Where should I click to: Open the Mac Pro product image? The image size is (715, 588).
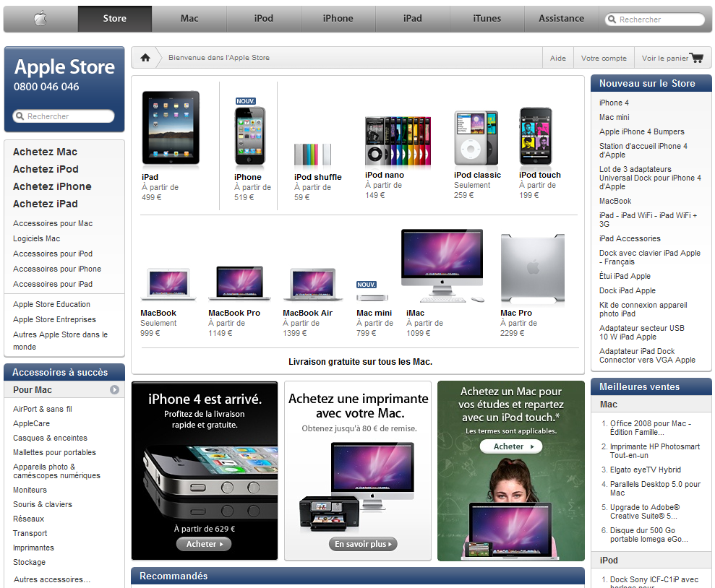(533, 268)
